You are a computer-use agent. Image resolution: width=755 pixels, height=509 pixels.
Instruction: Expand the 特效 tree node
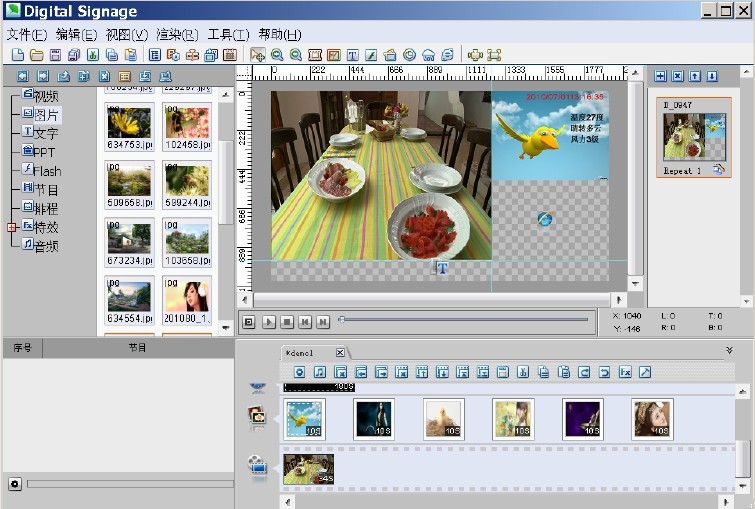(x=12, y=227)
